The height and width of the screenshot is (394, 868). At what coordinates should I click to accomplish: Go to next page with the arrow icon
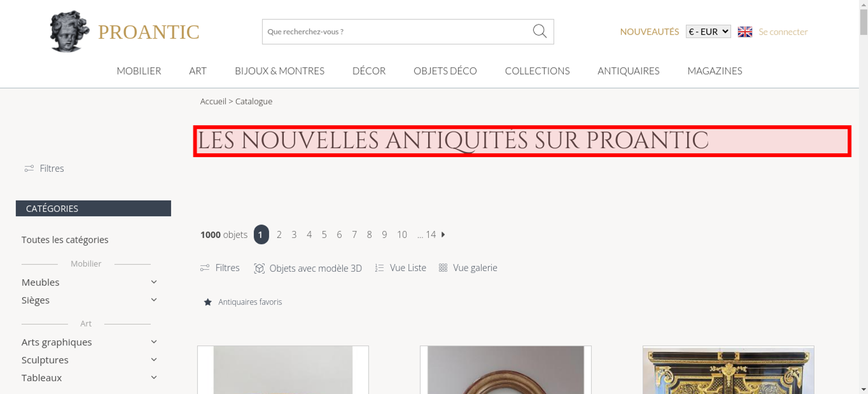pos(443,234)
